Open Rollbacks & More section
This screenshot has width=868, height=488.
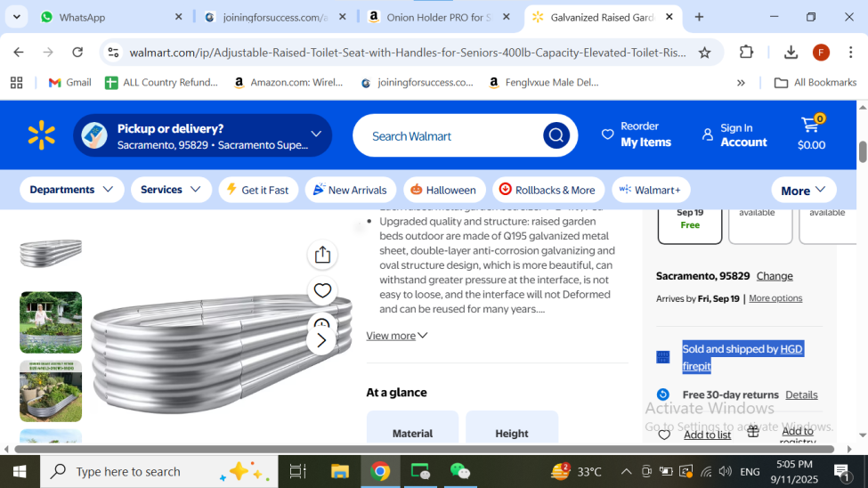click(x=548, y=190)
